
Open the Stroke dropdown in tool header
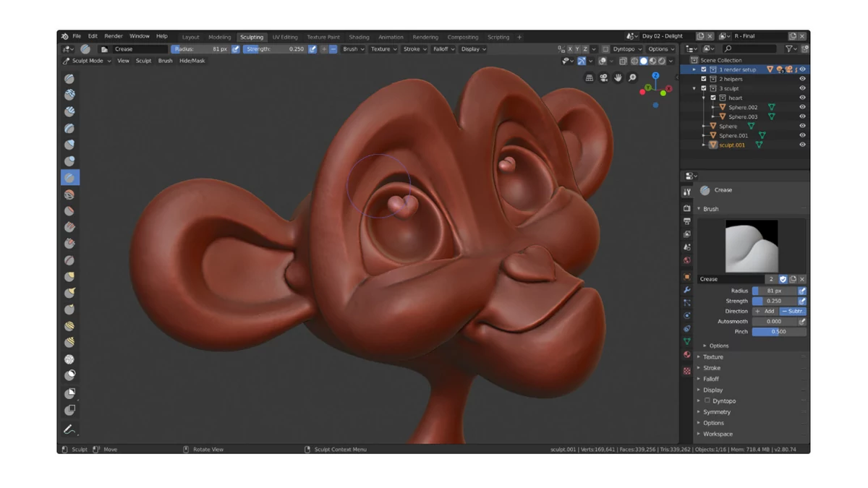414,49
